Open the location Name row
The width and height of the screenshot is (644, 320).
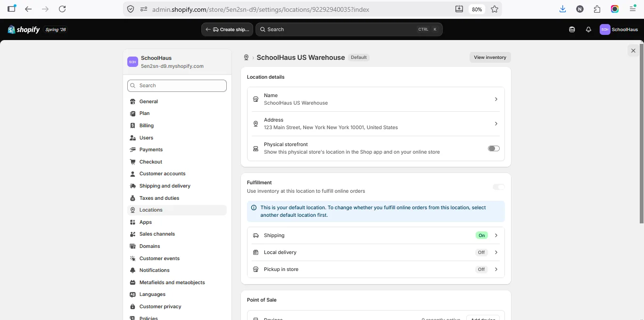[376, 99]
